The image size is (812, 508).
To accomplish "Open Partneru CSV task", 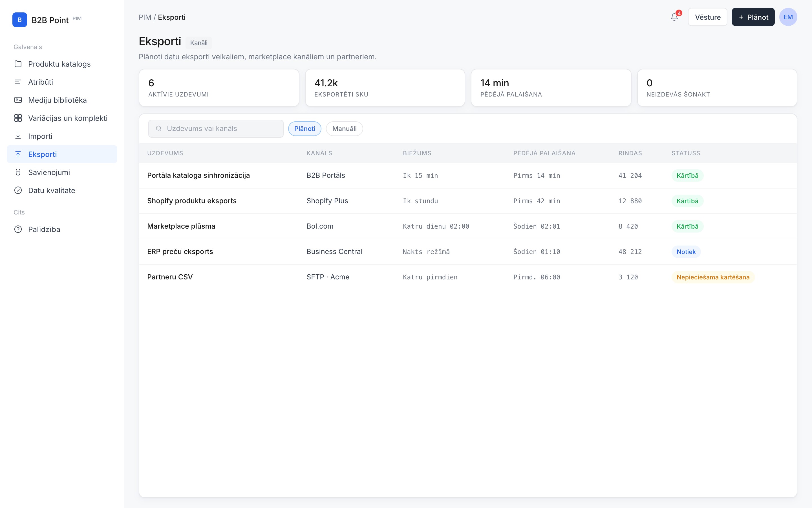I will pyautogui.click(x=468, y=277).
